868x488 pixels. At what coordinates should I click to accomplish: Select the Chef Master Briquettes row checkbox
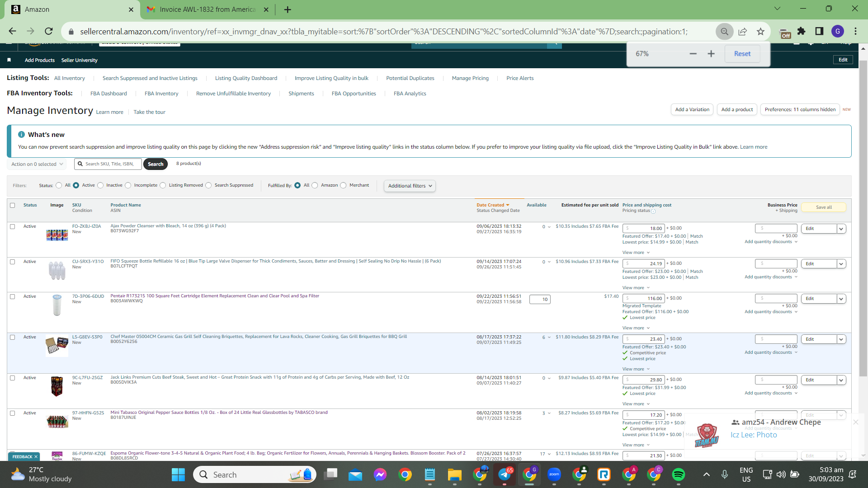(13, 338)
